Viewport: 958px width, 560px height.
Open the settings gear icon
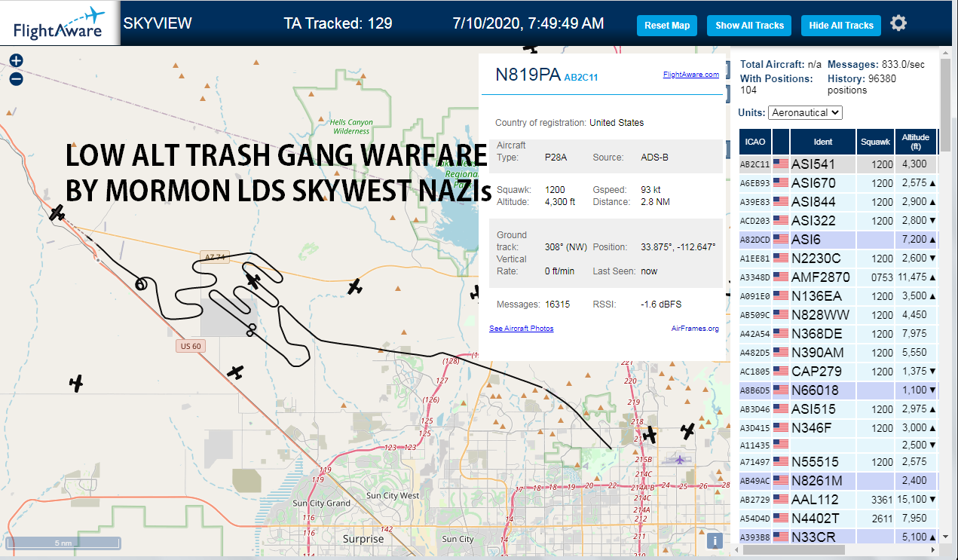(898, 23)
